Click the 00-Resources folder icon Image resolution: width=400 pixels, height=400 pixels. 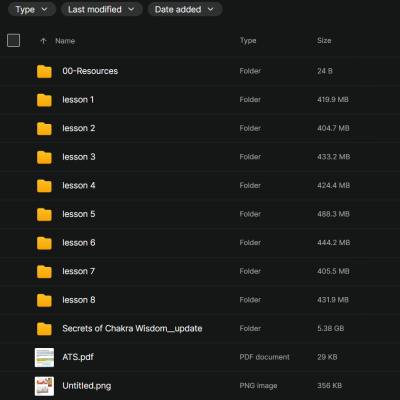[44, 71]
